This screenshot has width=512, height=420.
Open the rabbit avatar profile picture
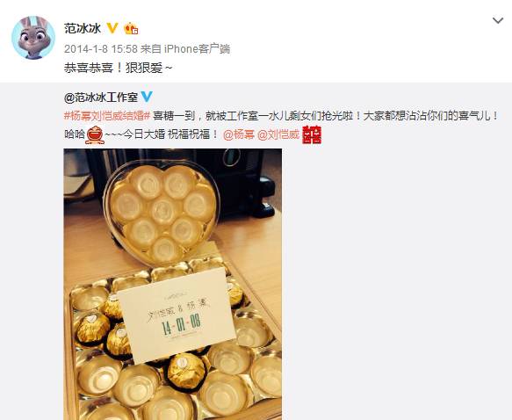coord(33,38)
